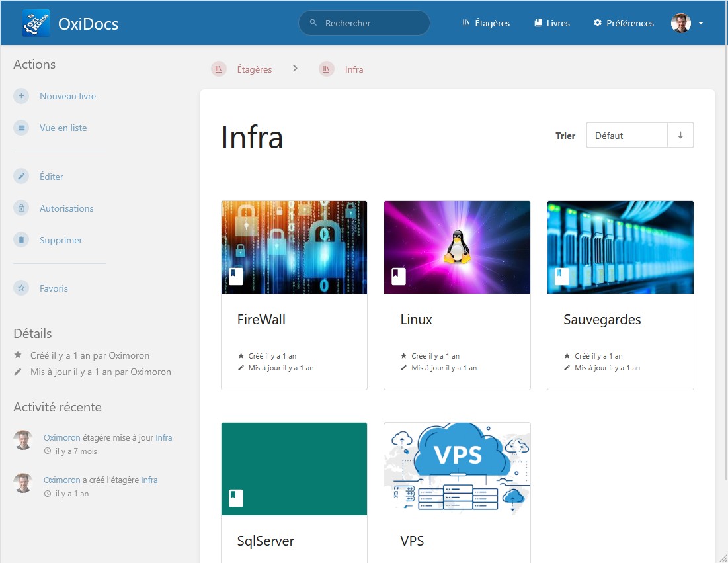Click Supprimer to delete the shelf
Image resolution: width=728 pixels, height=563 pixels.
(61, 240)
